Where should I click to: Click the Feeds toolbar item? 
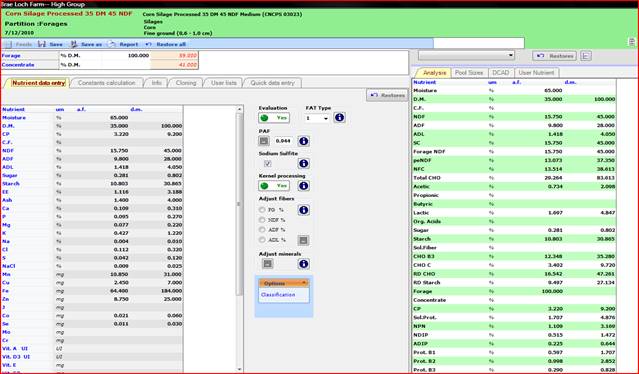click(x=19, y=44)
